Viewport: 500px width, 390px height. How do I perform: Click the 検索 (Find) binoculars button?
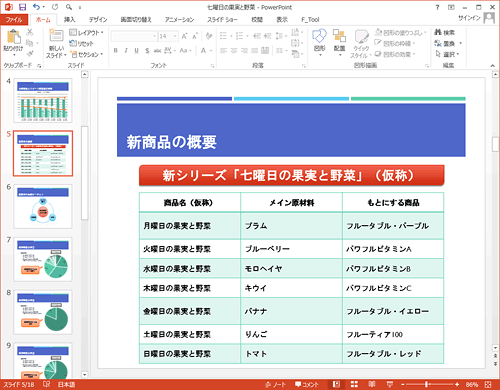(445, 32)
